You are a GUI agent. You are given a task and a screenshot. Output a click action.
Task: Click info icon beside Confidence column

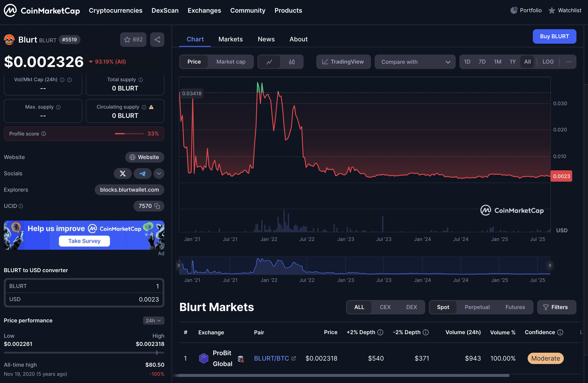(560, 332)
